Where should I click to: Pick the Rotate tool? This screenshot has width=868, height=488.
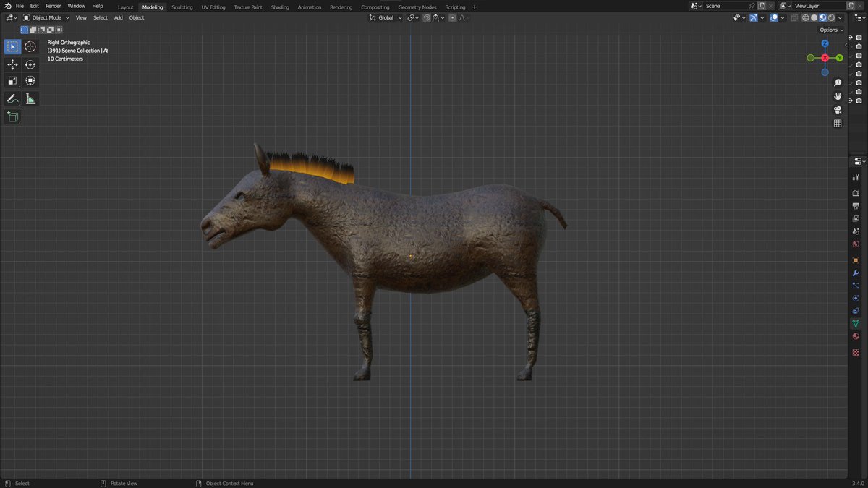point(30,64)
